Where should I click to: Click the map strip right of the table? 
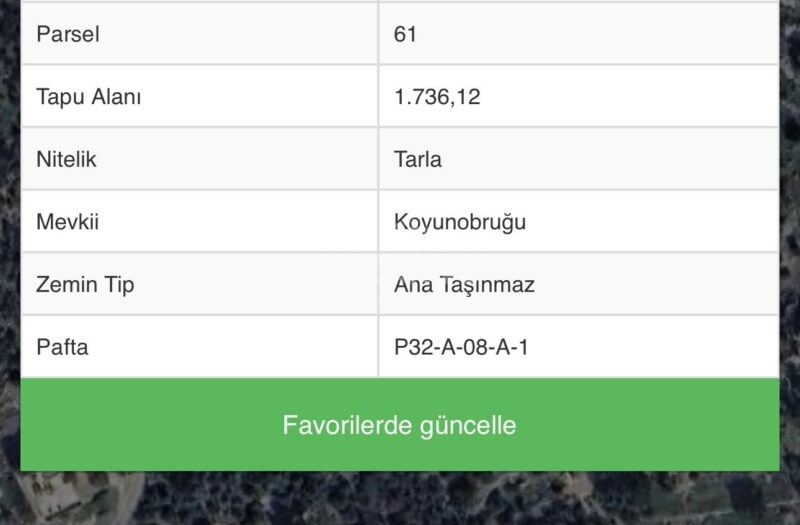(790, 250)
